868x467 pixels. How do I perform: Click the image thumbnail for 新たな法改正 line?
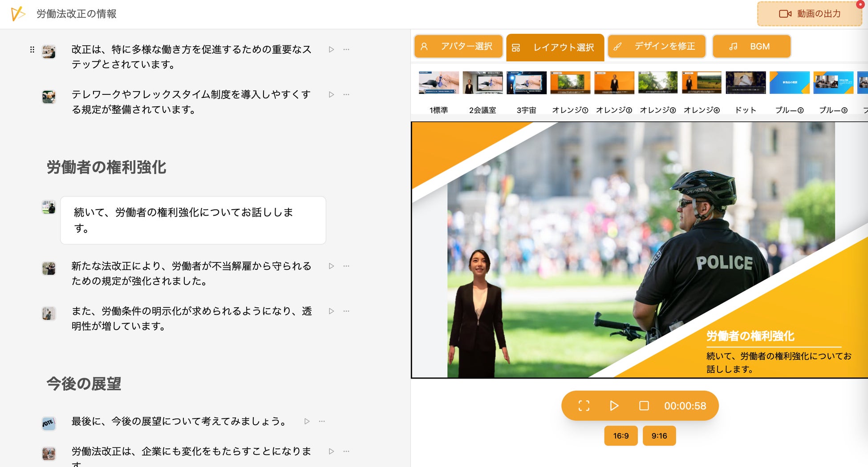pos(49,268)
